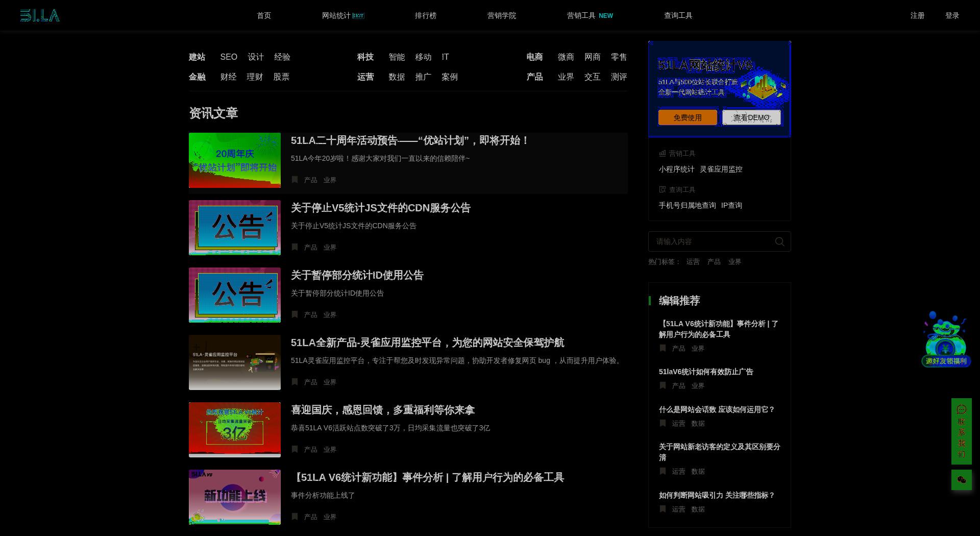Open 排行榜 navigation item
Screen dimensions: 980x536
tap(426, 15)
